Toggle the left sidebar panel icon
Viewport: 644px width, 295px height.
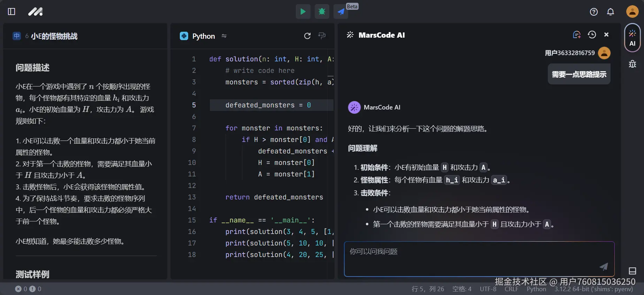[x=11, y=12]
